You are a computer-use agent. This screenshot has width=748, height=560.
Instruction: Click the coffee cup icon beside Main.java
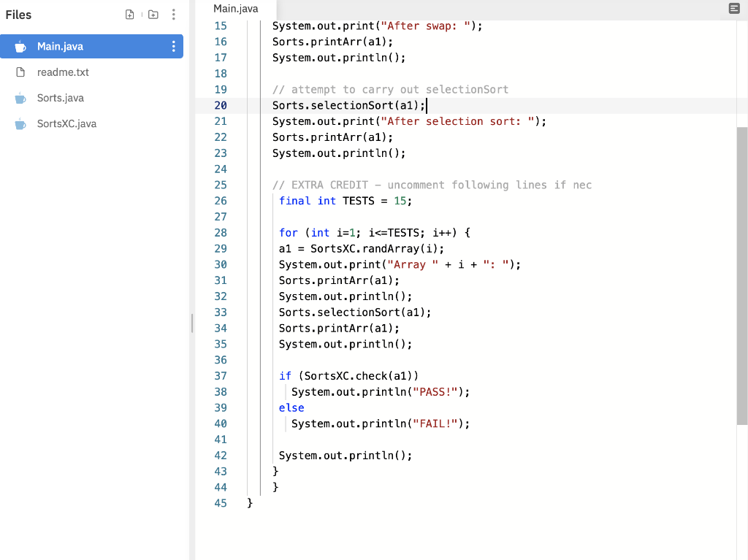[x=22, y=46]
